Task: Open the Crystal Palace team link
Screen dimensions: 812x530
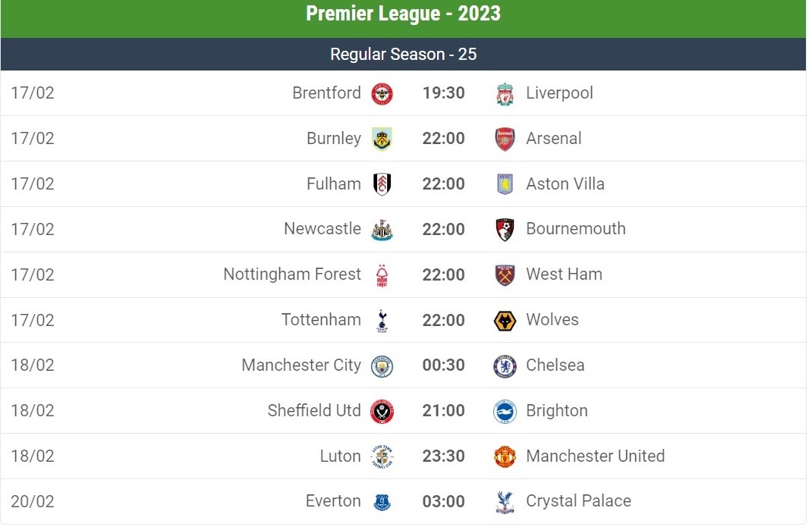Action: click(x=578, y=501)
